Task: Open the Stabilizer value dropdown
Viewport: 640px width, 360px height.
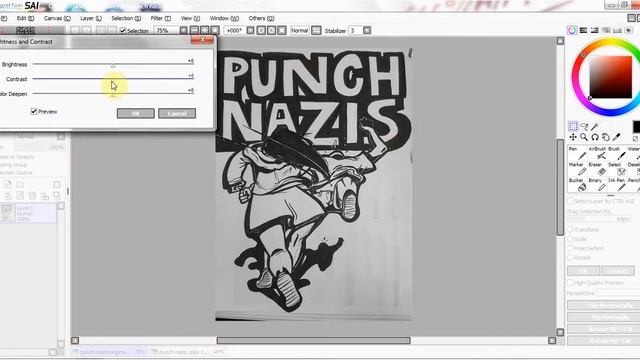Action: 367,30
